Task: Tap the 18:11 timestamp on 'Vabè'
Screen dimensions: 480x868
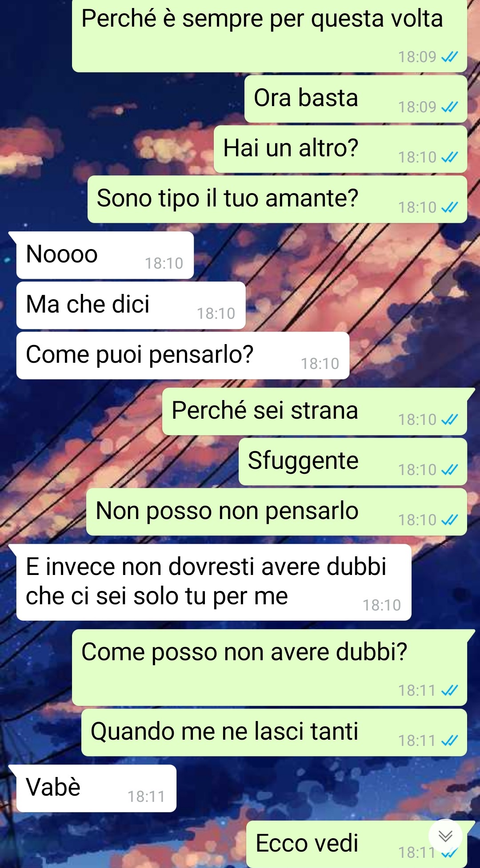Action: click(146, 797)
